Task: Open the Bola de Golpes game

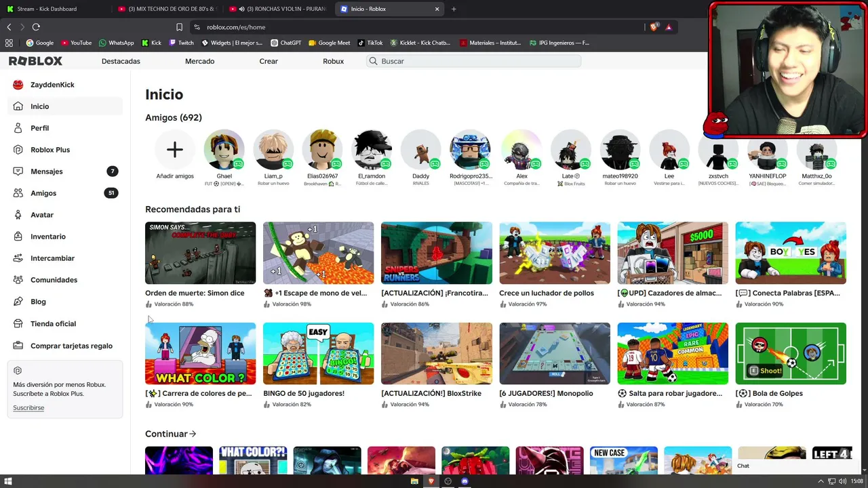Action: (791, 353)
